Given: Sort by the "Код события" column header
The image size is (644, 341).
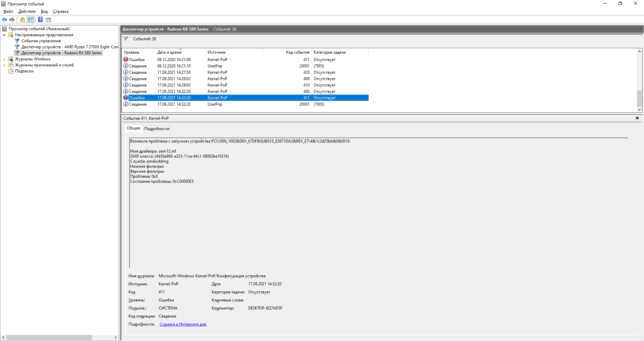Looking at the screenshot, I should click(287, 52).
